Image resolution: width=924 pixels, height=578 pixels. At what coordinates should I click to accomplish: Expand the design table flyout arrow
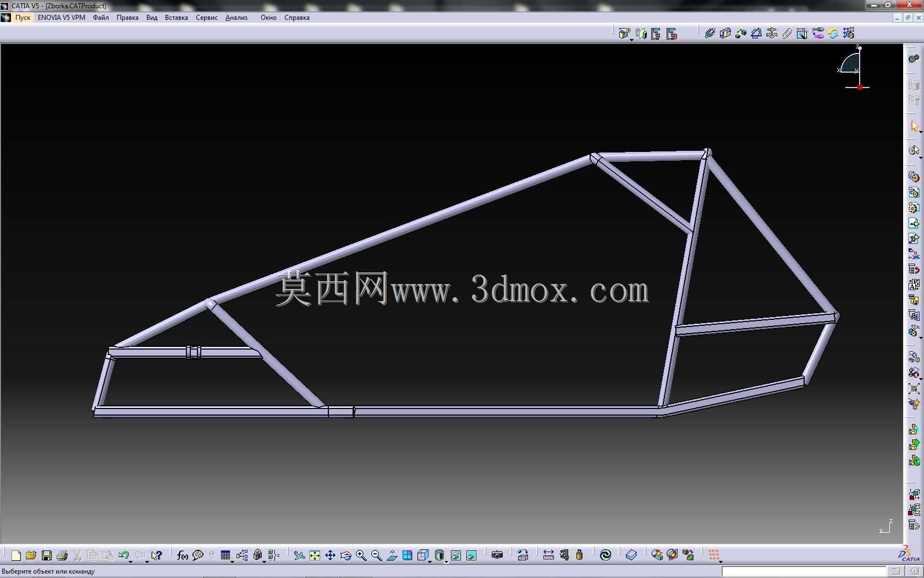point(233,561)
